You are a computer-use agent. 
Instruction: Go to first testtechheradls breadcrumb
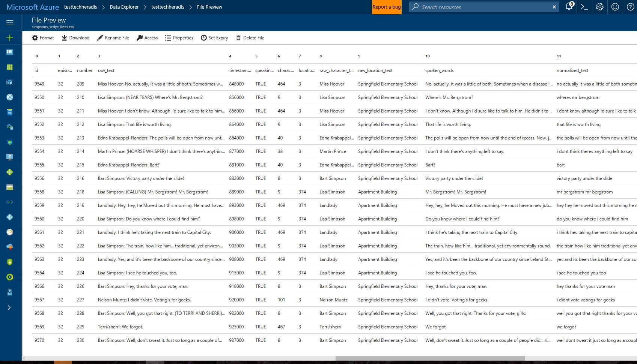click(81, 7)
